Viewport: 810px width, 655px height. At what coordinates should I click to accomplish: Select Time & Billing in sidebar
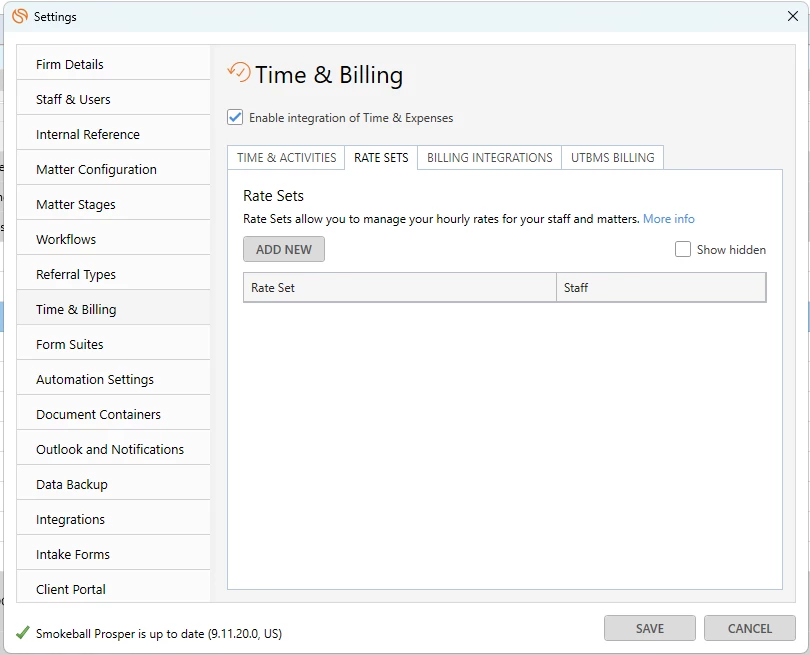(113, 309)
